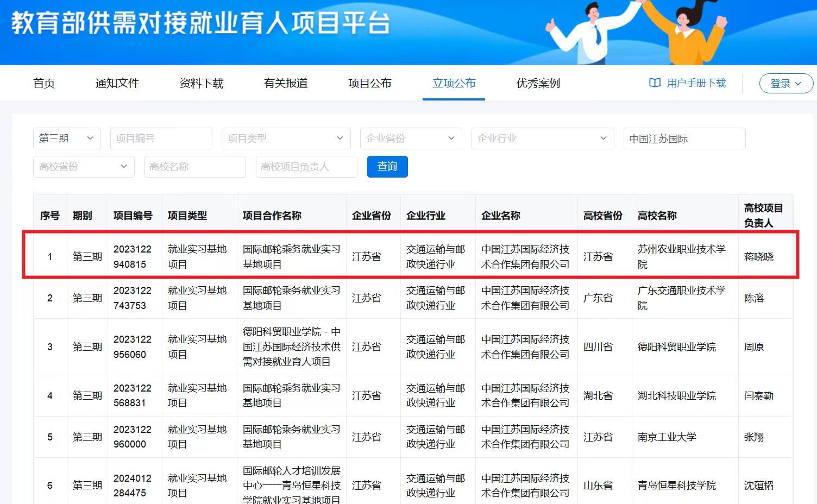Click the 高校省份 column header
The height and width of the screenshot is (504, 817).
603,216
